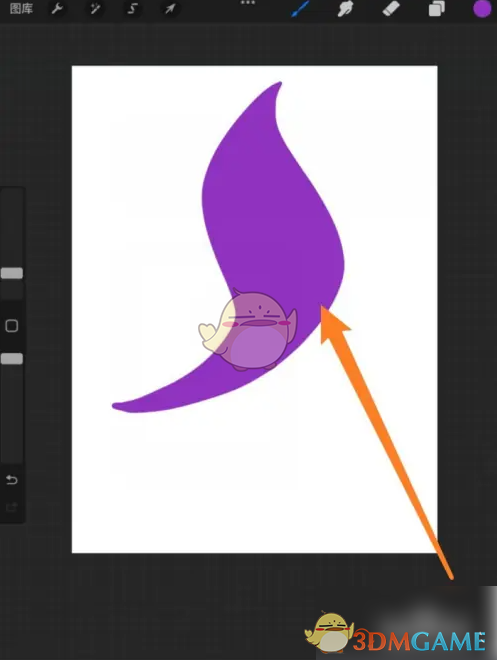The height and width of the screenshot is (660, 497).
Task: Select the Eraser tool
Action: pos(391,8)
